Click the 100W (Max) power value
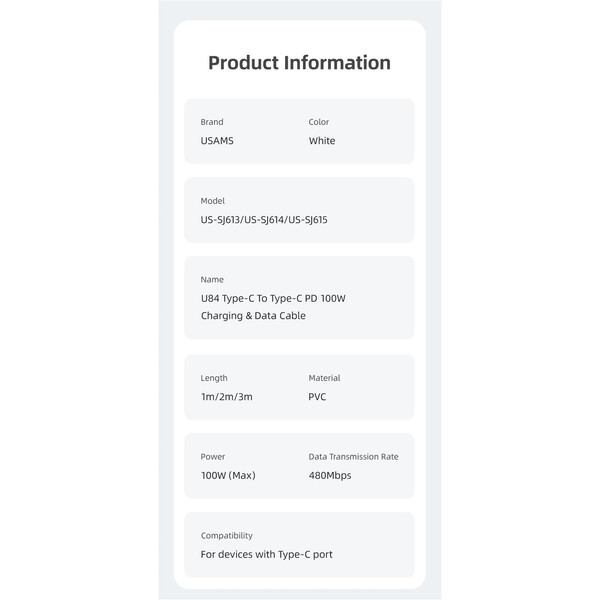Screen dimensions: 600x600 tap(228, 476)
